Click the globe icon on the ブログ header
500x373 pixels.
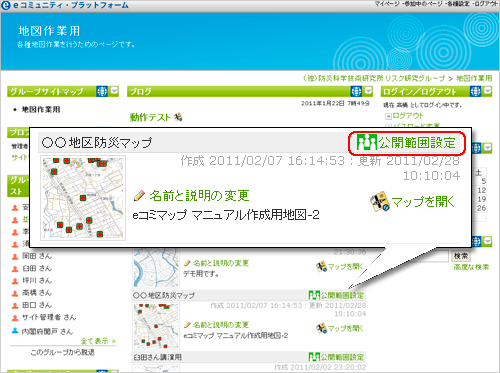tap(356, 91)
